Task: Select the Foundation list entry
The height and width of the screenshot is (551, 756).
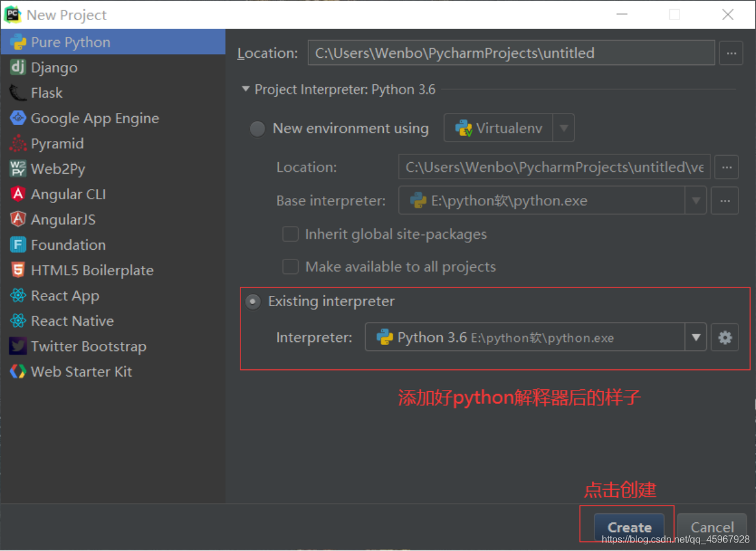Action: click(x=112, y=245)
